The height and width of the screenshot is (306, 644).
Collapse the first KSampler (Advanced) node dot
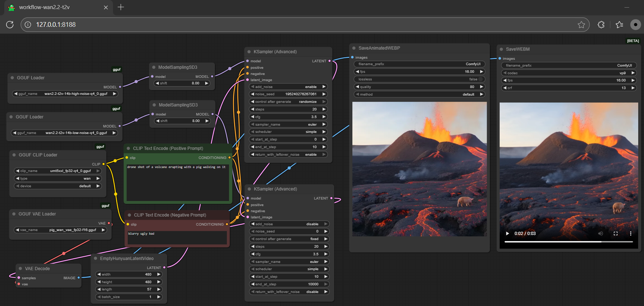point(249,52)
